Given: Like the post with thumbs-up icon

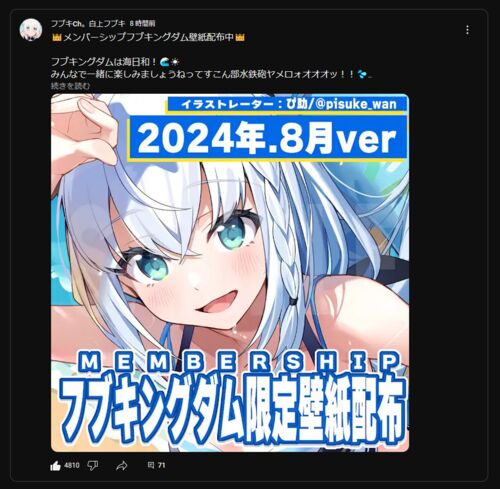Looking at the screenshot, I should point(55,466).
